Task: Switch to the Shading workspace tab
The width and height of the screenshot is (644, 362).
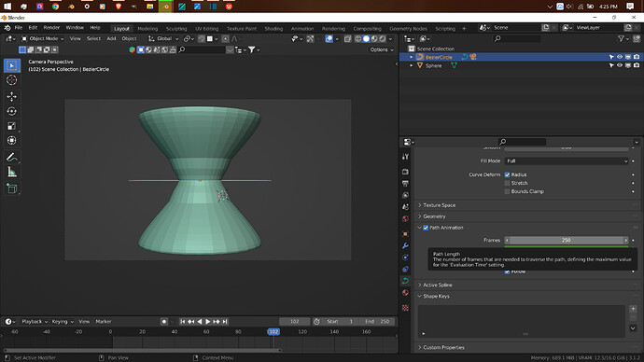Action: pos(273,28)
